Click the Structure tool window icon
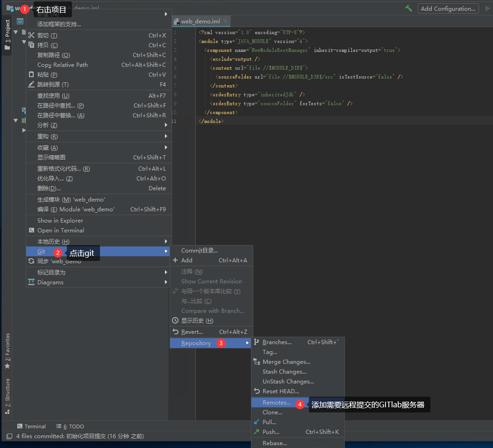This screenshot has height=448, width=493. [7, 412]
